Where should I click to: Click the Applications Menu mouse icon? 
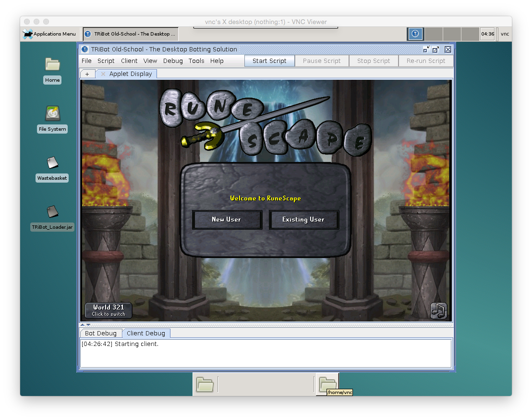coord(27,34)
